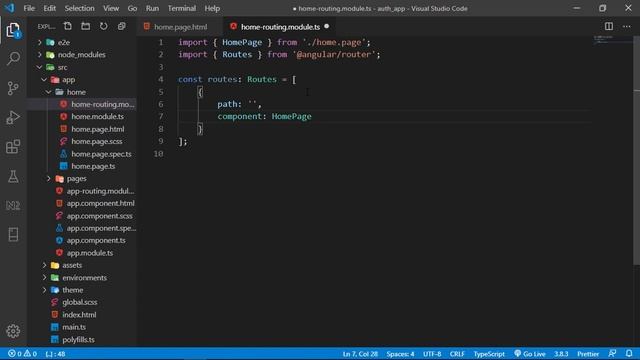Screen dimensions: 640x360
Task: Click Ln 7, Col 28 go-to-line indicator
Action: pyautogui.click(x=360, y=354)
